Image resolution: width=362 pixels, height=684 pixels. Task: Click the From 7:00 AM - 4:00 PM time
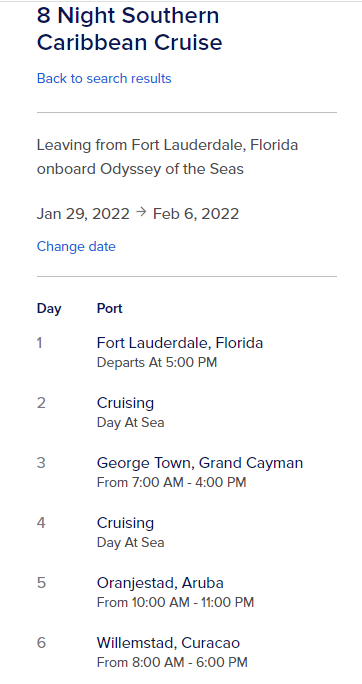[x=171, y=482]
